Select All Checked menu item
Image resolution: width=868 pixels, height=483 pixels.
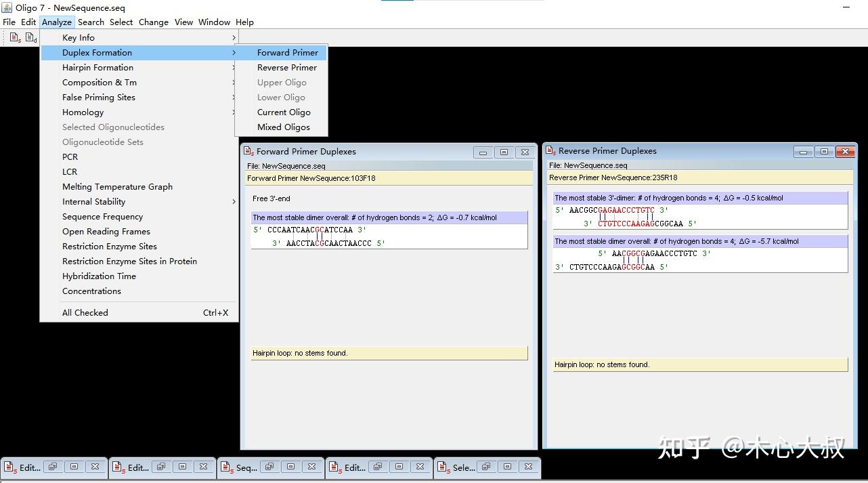139,313
